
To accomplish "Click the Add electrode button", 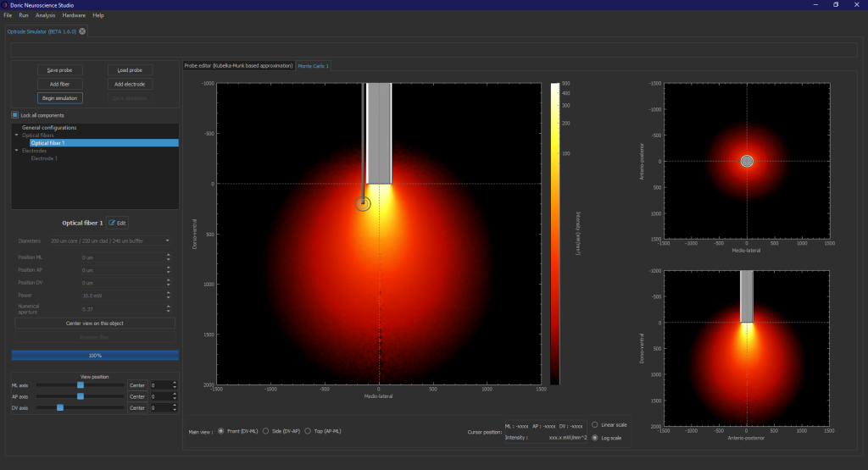I will pyautogui.click(x=130, y=84).
